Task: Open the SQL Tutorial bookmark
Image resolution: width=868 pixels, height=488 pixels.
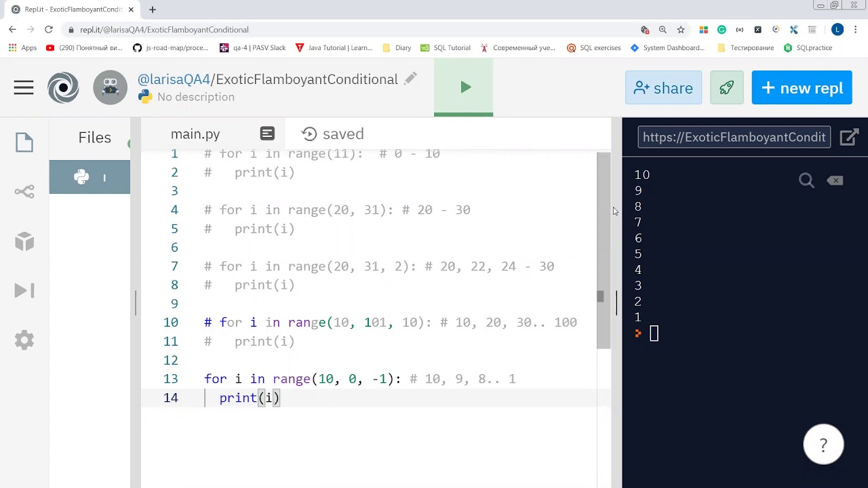Action: [x=446, y=48]
